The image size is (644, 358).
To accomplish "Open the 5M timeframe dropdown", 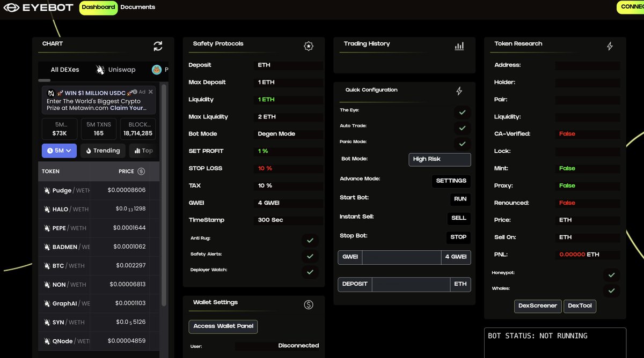I will click(60, 151).
